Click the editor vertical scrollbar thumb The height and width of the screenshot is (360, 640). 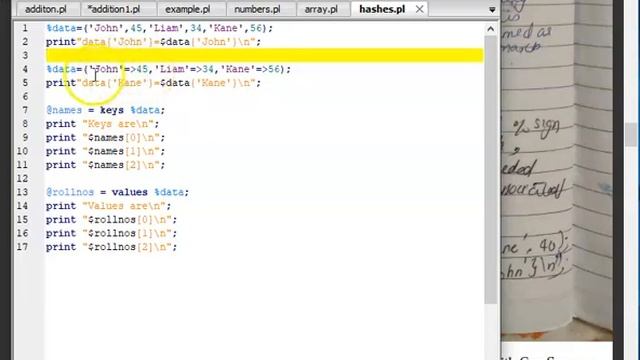(x=491, y=169)
